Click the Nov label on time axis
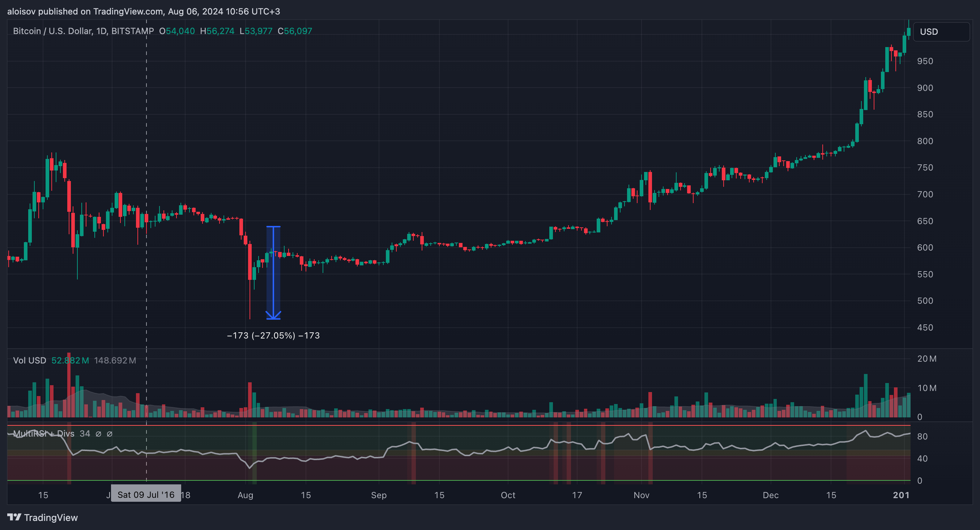The width and height of the screenshot is (980, 530). tap(642, 495)
